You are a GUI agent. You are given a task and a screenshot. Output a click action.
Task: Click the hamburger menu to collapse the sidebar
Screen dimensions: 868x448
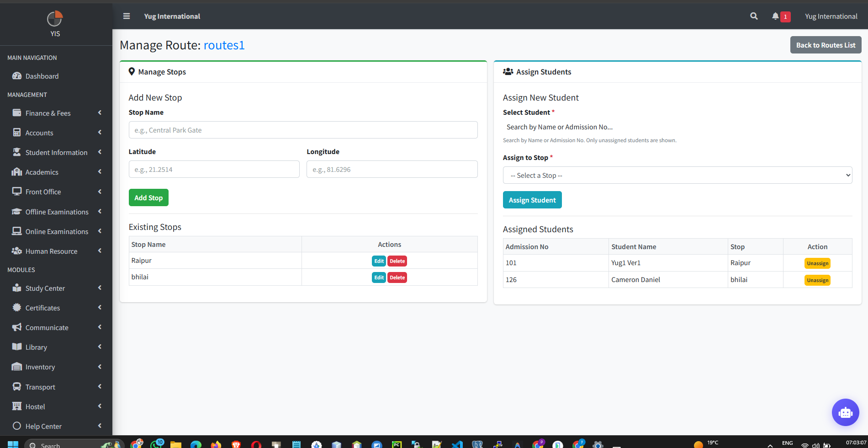[127, 16]
